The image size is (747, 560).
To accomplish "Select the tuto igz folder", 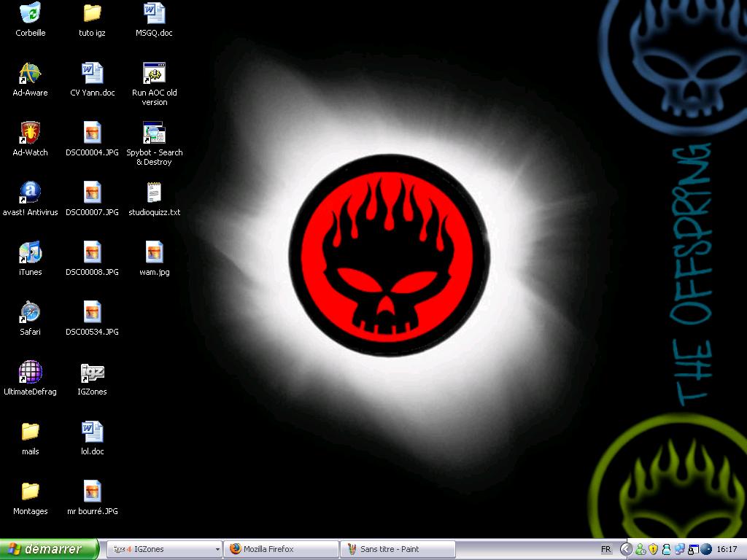I will (92, 19).
